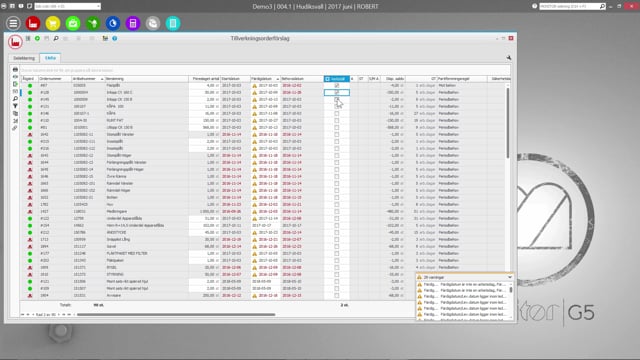Open the light green Sales module icon
The image size is (640, 360).
point(73,23)
